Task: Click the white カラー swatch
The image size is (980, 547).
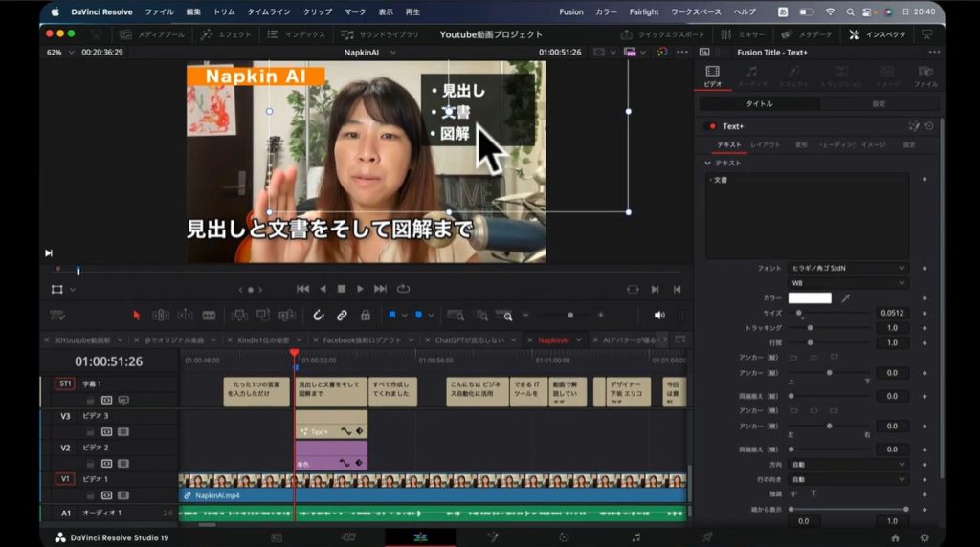Action: (809, 298)
